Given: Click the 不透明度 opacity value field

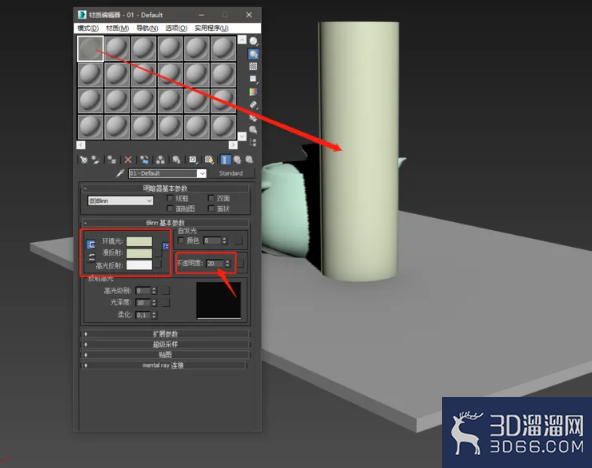Looking at the screenshot, I should pos(215,263).
